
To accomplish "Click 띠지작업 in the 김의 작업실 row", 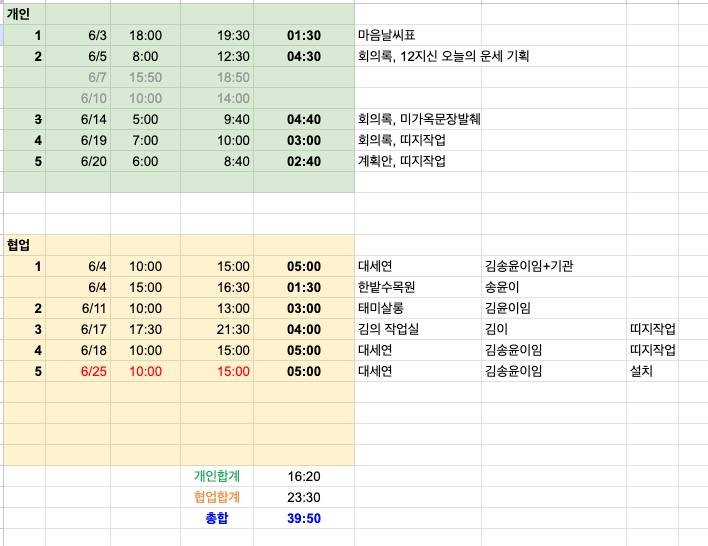I will click(x=652, y=329).
